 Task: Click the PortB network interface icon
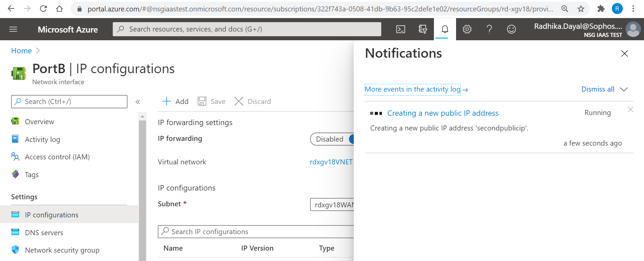[x=19, y=73]
